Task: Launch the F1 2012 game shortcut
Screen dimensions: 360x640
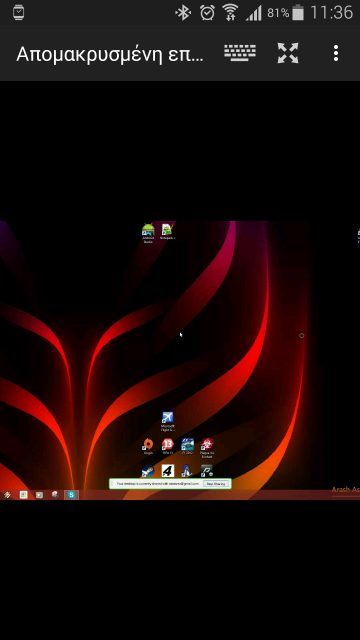Action: [187, 447]
